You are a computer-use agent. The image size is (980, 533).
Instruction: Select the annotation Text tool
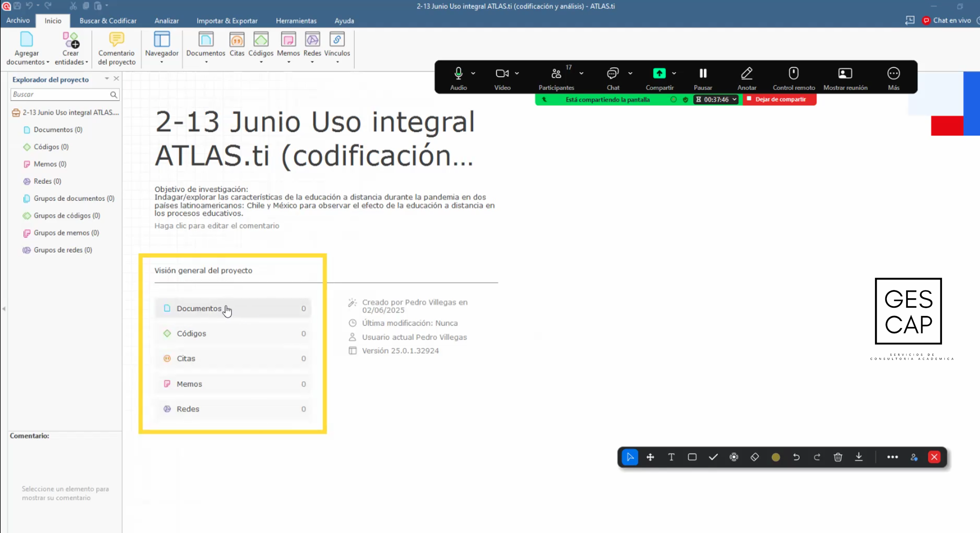tap(671, 457)
